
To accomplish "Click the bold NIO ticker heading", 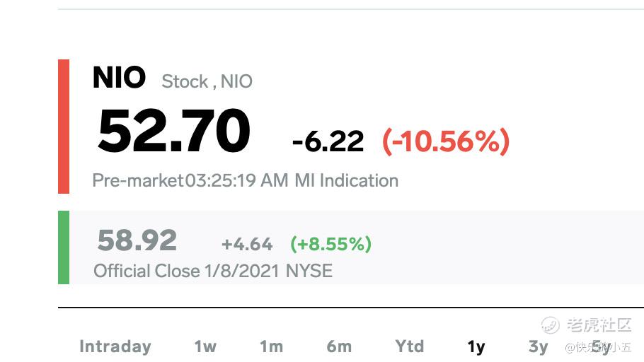I will 119,78.
